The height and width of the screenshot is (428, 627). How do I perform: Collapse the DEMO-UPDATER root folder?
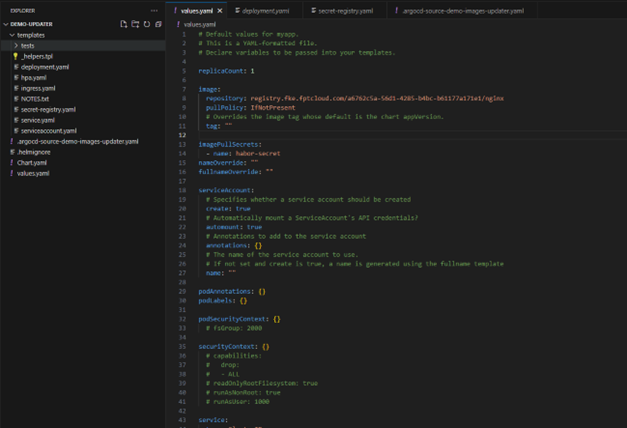pos(6,24)
